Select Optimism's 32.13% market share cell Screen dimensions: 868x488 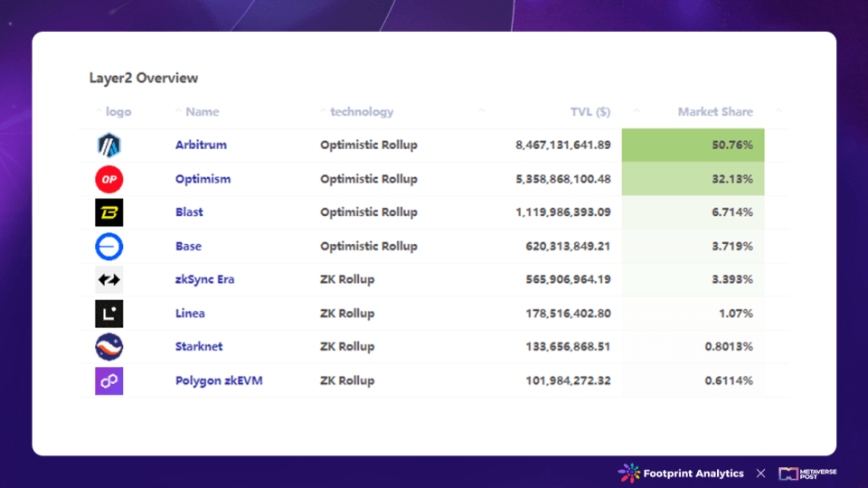(x=693, y=179)
